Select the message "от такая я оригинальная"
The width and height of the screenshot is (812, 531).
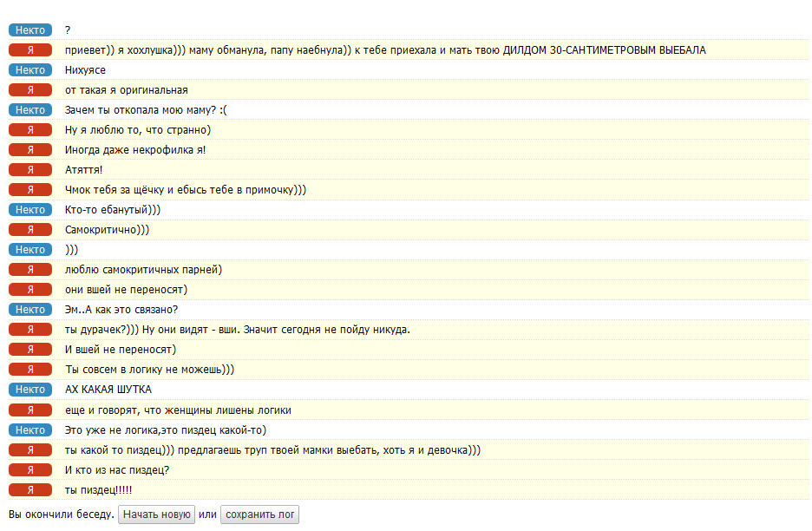[x=127, y=90]
